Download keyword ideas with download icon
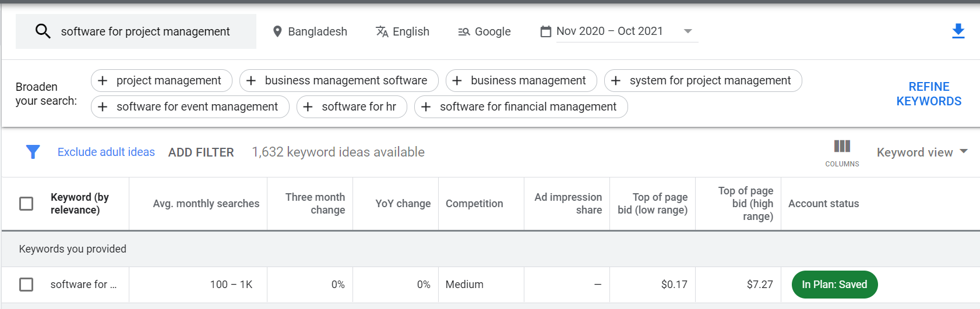The width and height of the screenshot is (980, 309). pos(958,31)
